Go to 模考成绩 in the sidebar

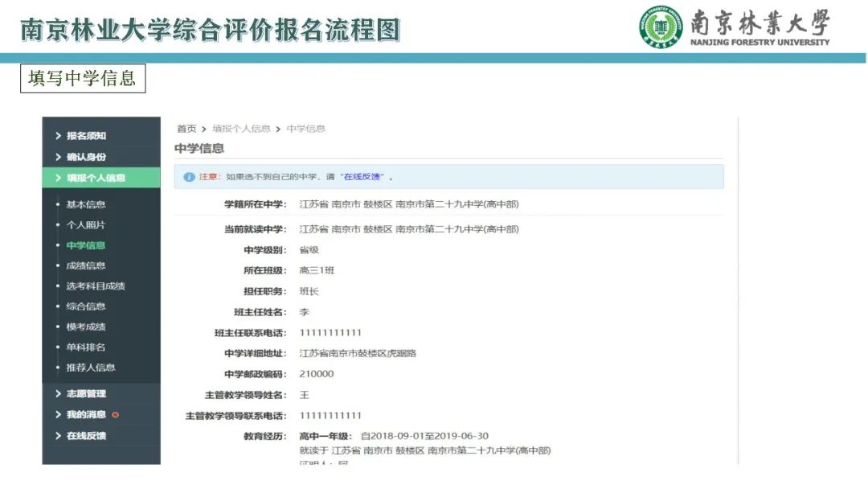pyautogui.click(x=86, y=327)
